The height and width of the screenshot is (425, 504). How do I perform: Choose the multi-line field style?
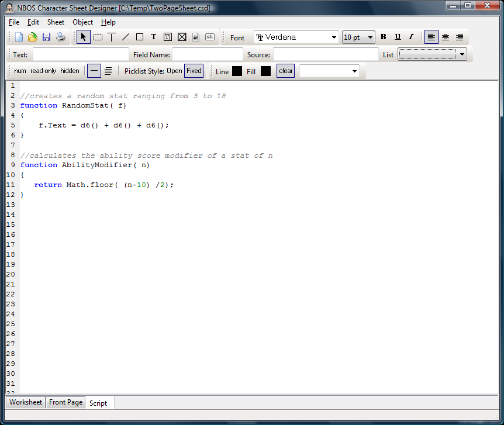tap(108, 71)
